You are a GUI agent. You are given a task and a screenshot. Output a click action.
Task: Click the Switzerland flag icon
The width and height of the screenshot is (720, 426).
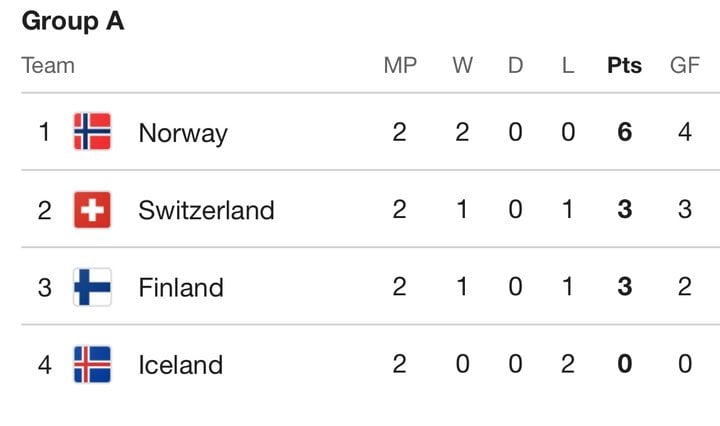coord(92,210)
